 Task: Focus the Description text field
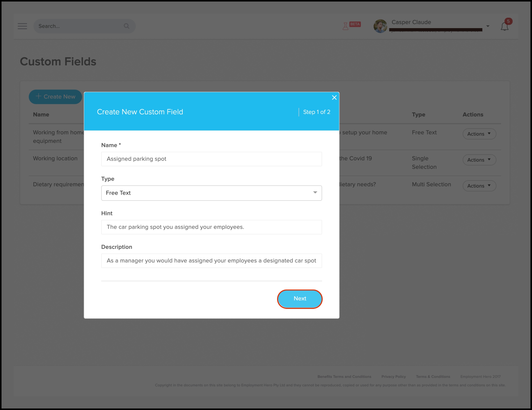click(x=211, y=261)
